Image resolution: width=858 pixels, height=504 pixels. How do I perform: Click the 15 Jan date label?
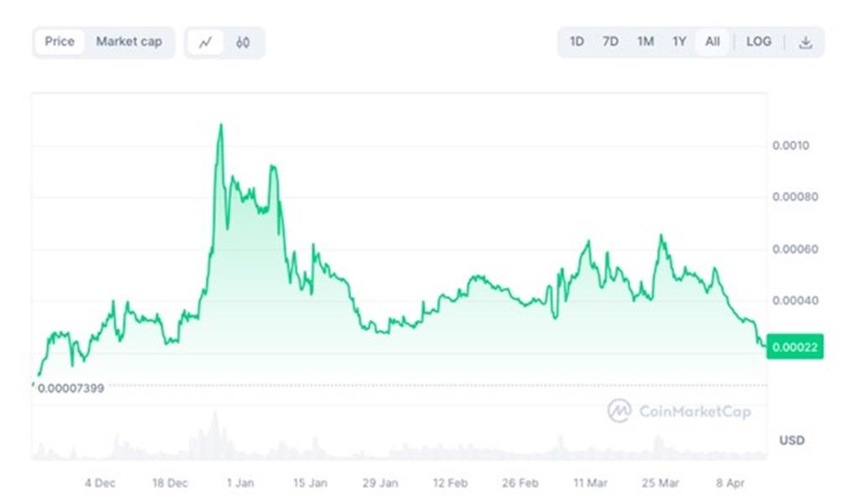pos(310,483)
